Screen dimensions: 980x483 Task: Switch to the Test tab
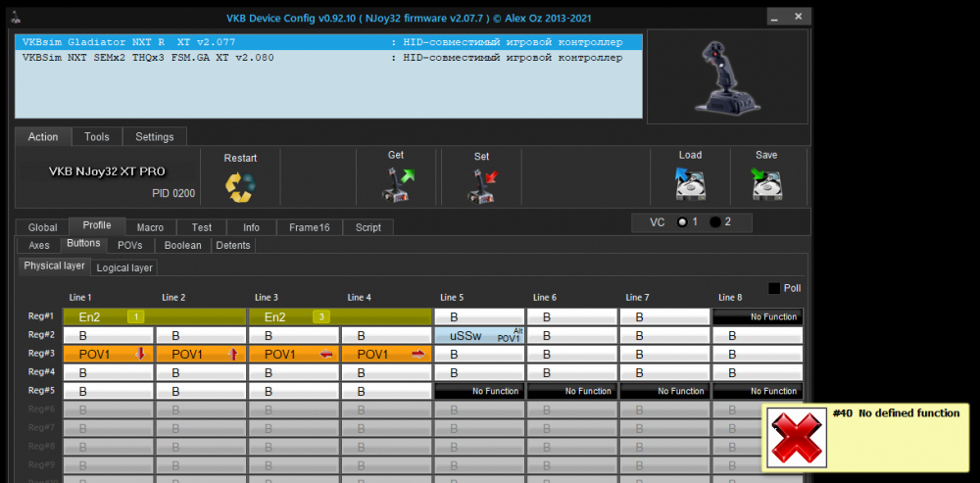201,227
